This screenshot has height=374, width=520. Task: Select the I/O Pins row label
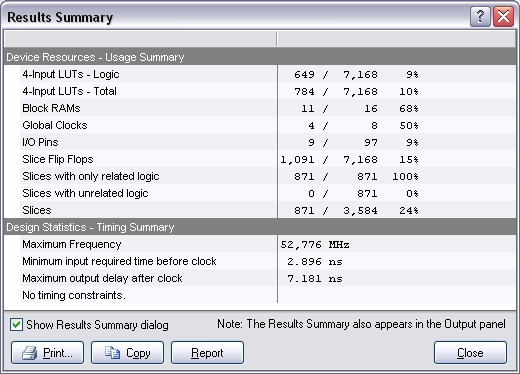click(40, 142)
